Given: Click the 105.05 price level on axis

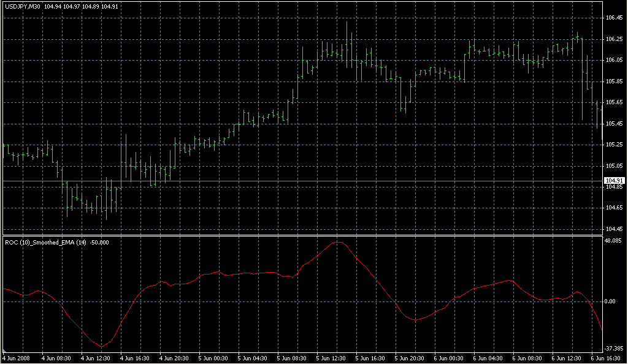Looking at the screenshot, I should click(x=613, y=165).
